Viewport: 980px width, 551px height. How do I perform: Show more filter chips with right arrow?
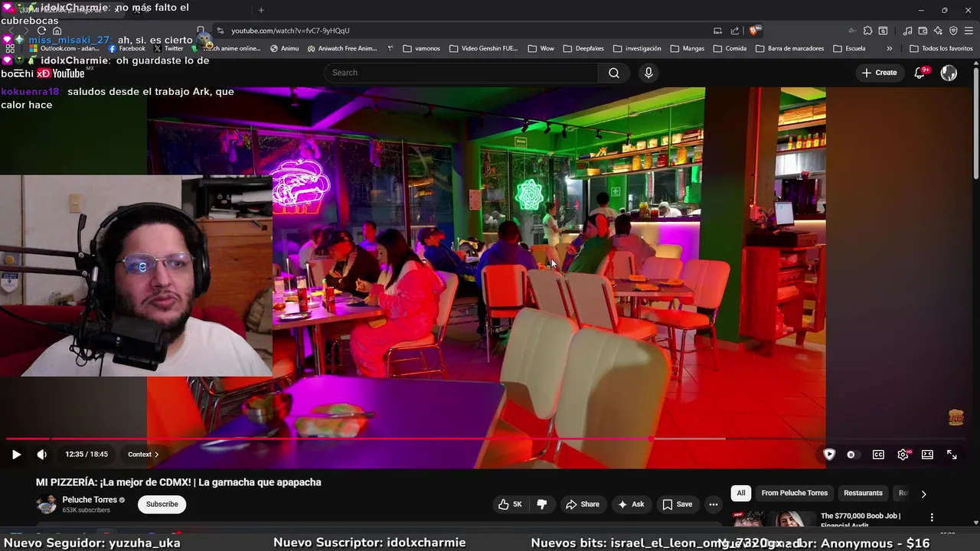[923, 494]
